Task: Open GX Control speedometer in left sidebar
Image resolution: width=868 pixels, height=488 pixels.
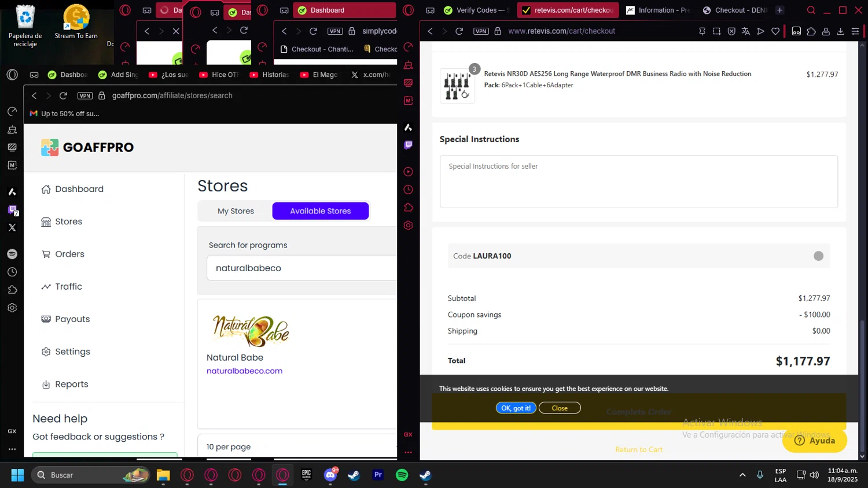Action: point(12,111)
